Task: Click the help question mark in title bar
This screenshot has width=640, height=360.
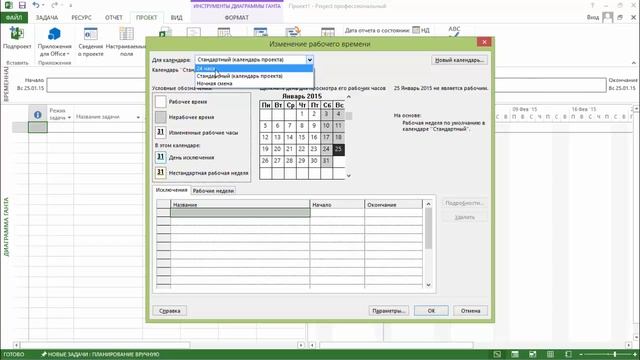Action: pos(592,5)
